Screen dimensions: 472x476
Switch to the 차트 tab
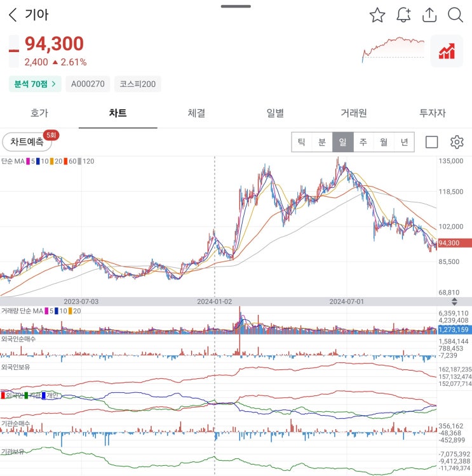pyautogui.click(x=118, y=113)
